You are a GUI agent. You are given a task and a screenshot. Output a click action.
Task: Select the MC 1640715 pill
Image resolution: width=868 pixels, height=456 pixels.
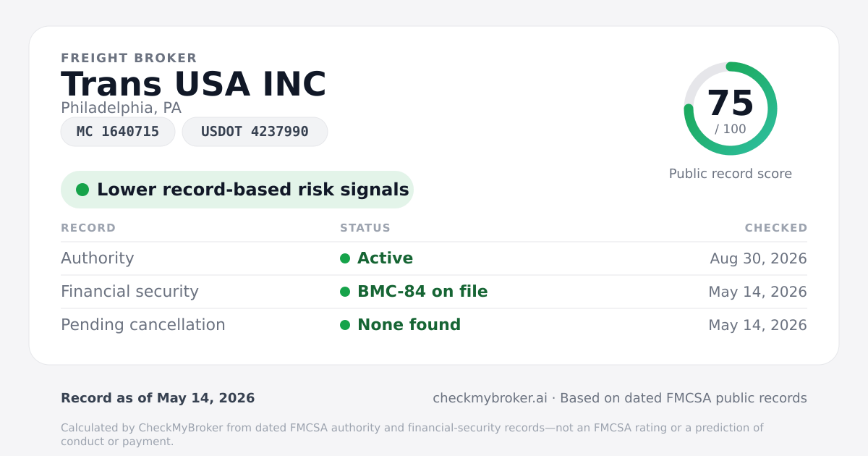(118, 132)
